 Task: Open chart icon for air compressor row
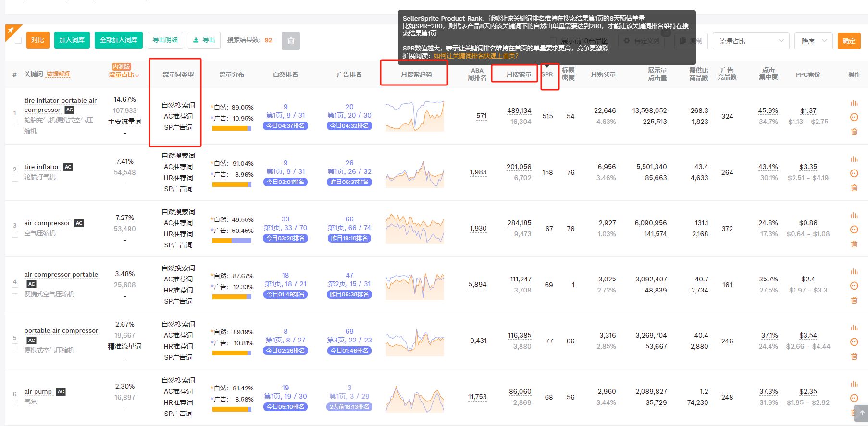[854, 215]
